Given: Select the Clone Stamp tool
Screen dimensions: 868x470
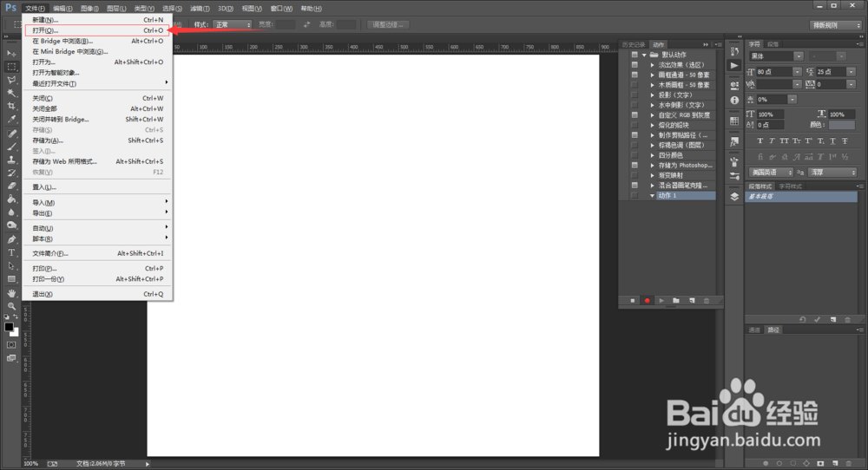Looking at the screenshot, I should point(11,160).
